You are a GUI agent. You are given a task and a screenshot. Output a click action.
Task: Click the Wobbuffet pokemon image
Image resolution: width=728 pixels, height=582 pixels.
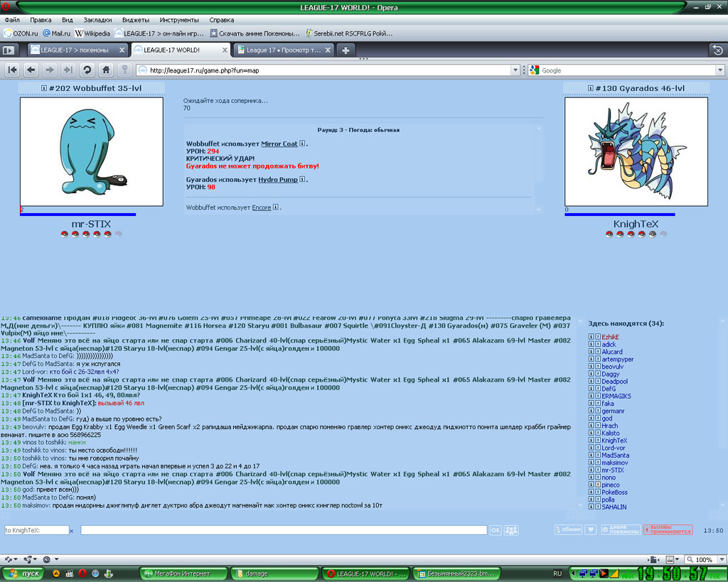(92, 152)
